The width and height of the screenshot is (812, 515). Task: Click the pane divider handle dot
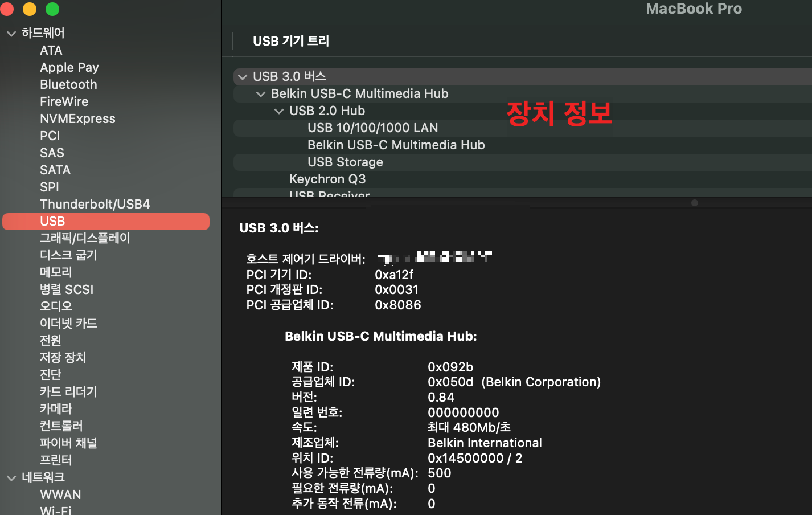click(694, 203)
